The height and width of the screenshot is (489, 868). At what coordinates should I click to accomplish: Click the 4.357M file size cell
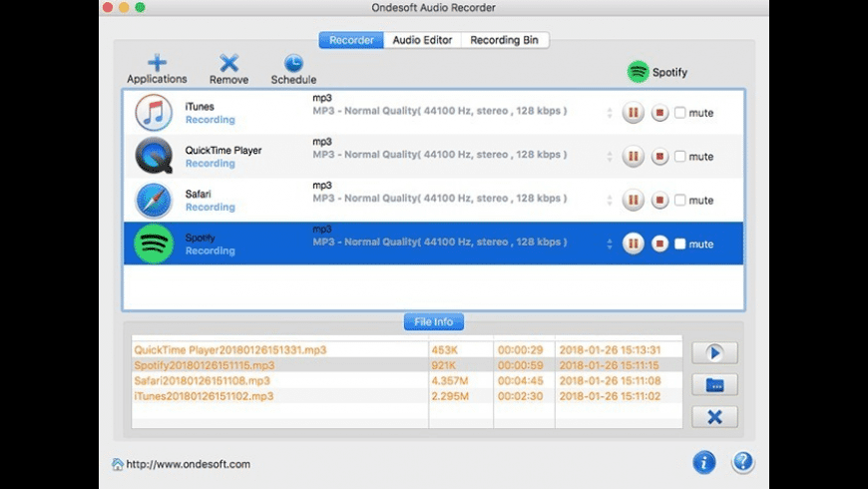click(x=450, y=380)
